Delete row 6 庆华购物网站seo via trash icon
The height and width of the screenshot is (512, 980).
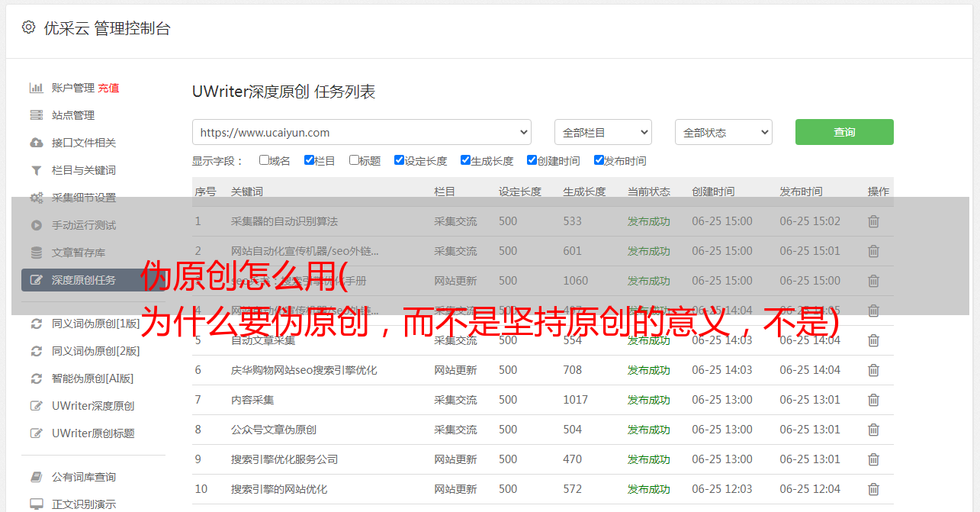tap(873, 370)
